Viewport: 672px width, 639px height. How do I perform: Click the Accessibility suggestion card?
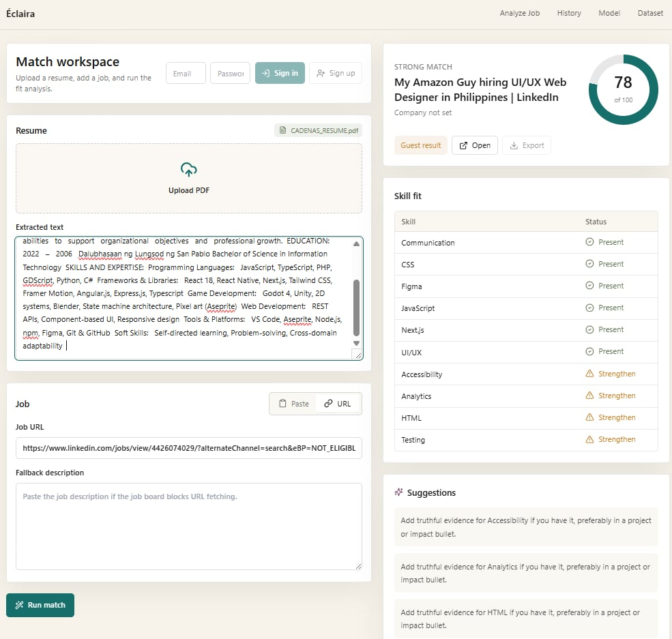coord(526,526)
